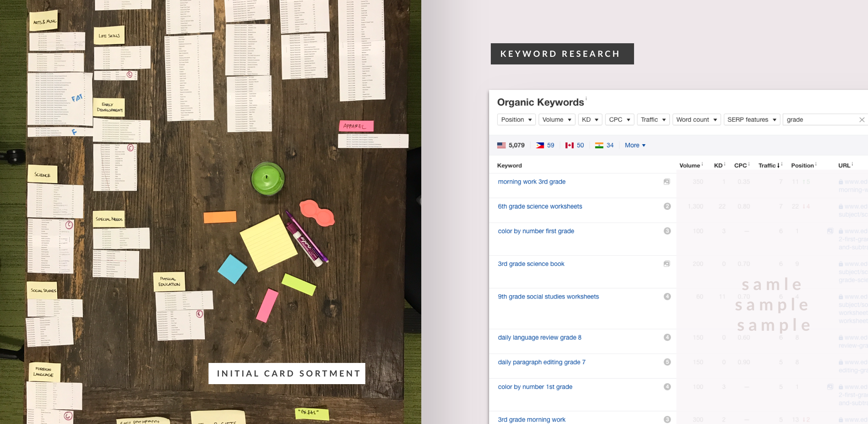Click the grade keyword search field
Viewport: 868px width, 424px height.
(x=821, y=120)
